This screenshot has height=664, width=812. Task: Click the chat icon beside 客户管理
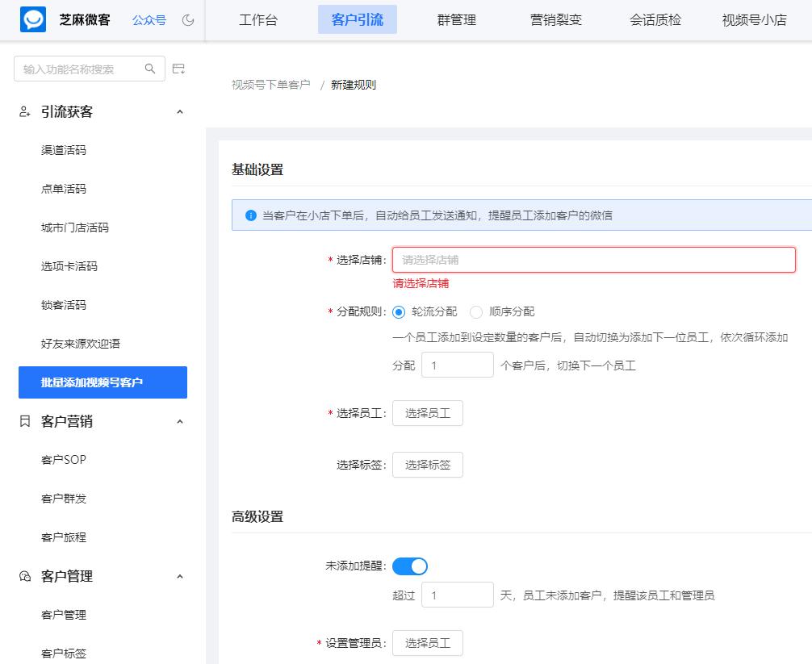(x=23, y=577)
